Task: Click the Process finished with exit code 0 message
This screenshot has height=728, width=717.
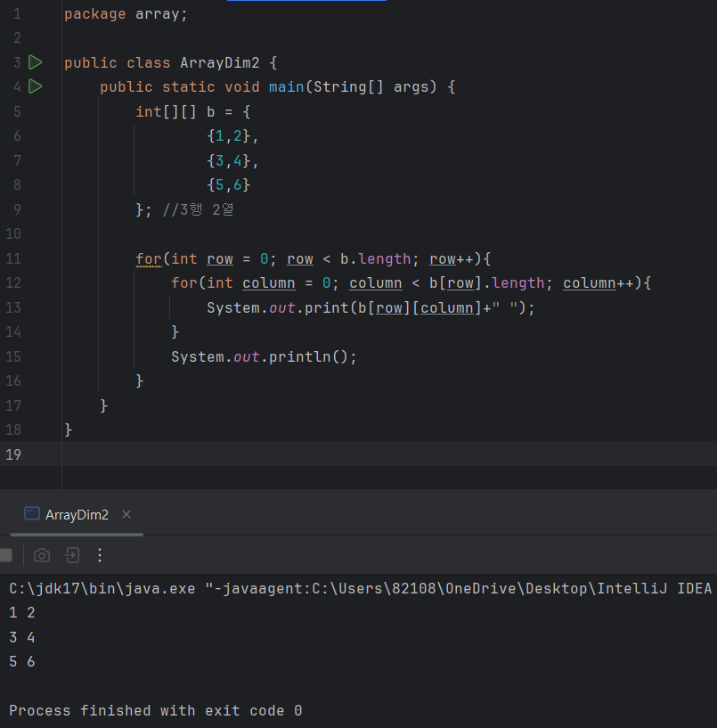Action: point(151,710)
